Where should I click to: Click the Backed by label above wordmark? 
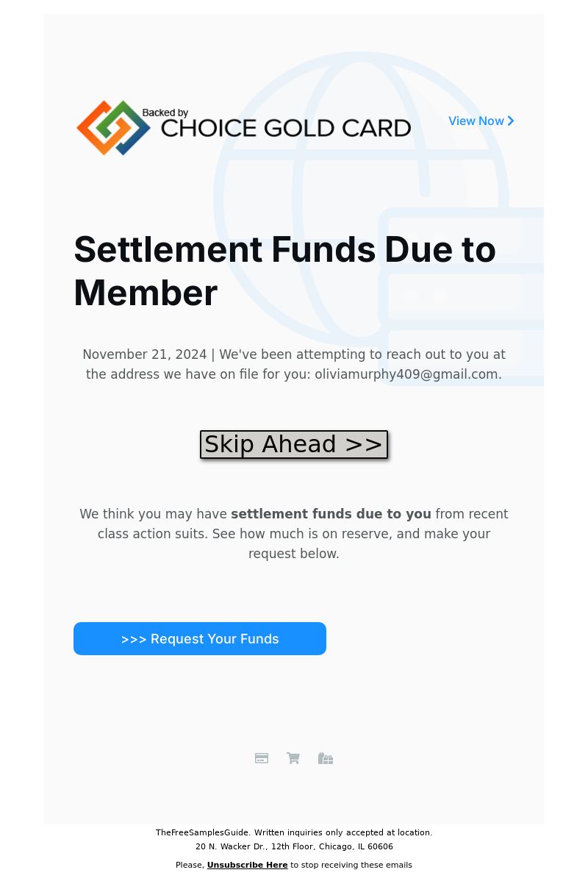coord(165,113)
